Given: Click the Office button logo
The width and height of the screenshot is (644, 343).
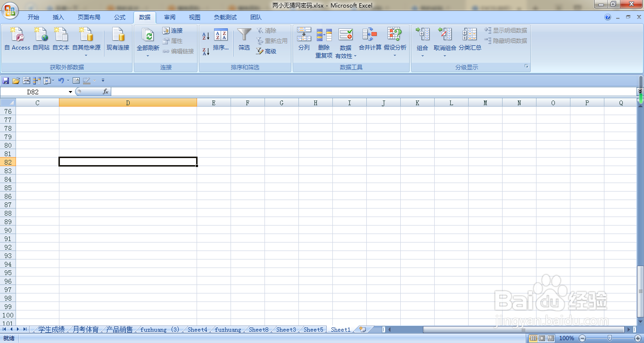Looking at the screenshot, I should pos(9,9).
